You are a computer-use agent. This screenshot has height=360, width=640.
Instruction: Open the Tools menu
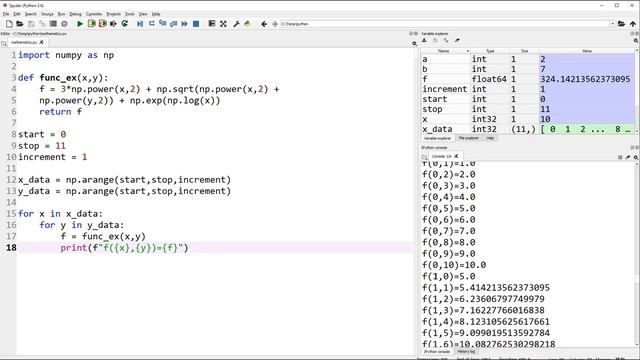[129, 14]
